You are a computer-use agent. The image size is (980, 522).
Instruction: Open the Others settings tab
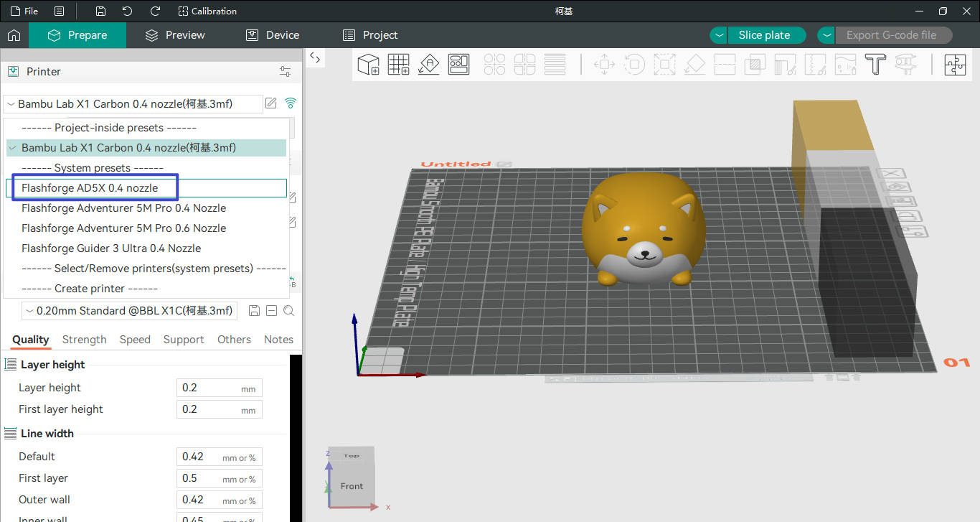coord(234,340)
